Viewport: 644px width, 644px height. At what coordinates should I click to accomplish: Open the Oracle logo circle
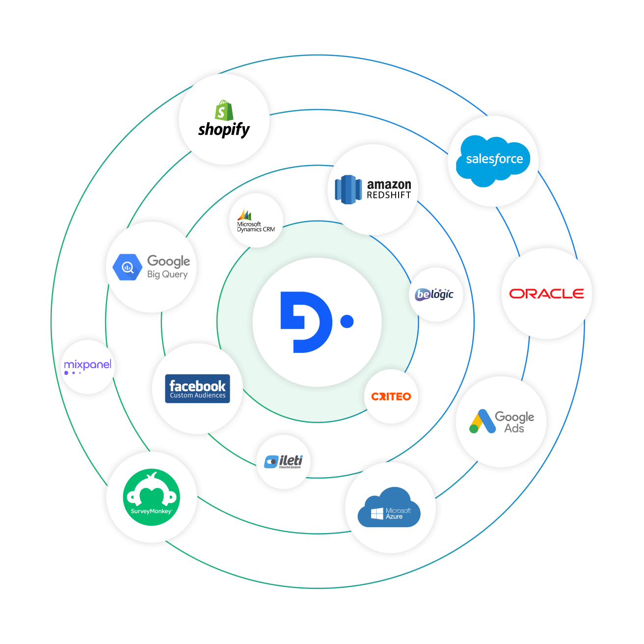[x=546, y=294]
